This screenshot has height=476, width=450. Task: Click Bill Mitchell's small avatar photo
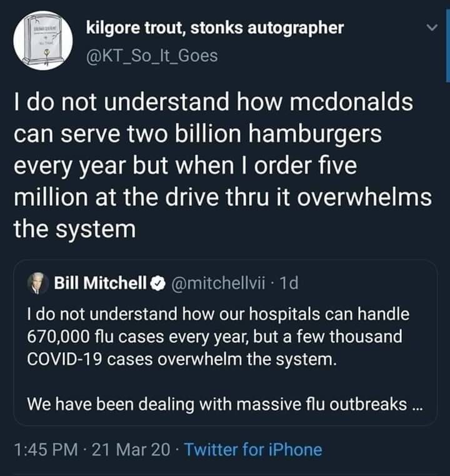click(39, 283)
